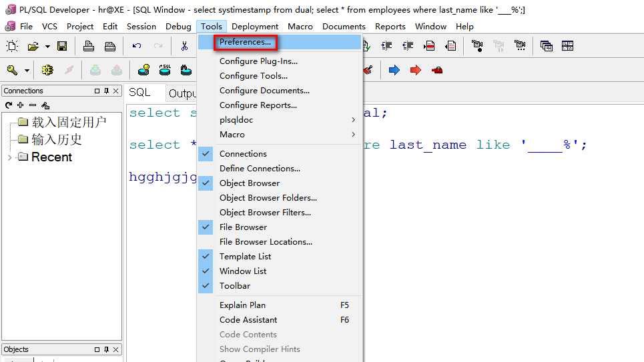Choose Configure Plug-Ins... menu item

point(279,61)
